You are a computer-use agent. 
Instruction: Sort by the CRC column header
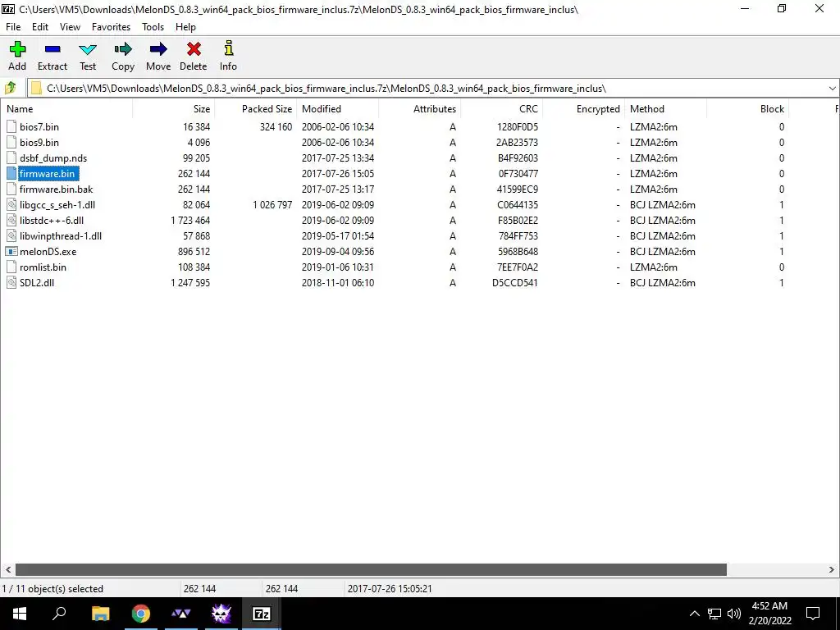tap(501, 109)
